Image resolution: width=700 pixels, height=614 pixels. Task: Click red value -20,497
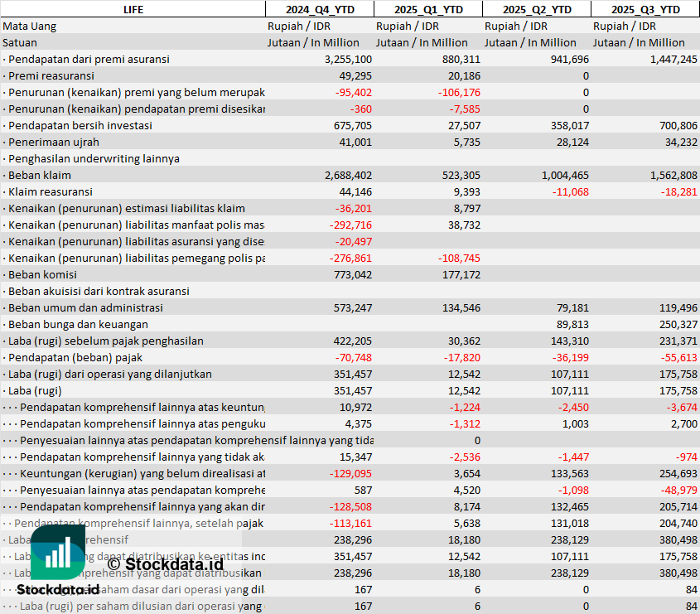click(x=354, y=242)
